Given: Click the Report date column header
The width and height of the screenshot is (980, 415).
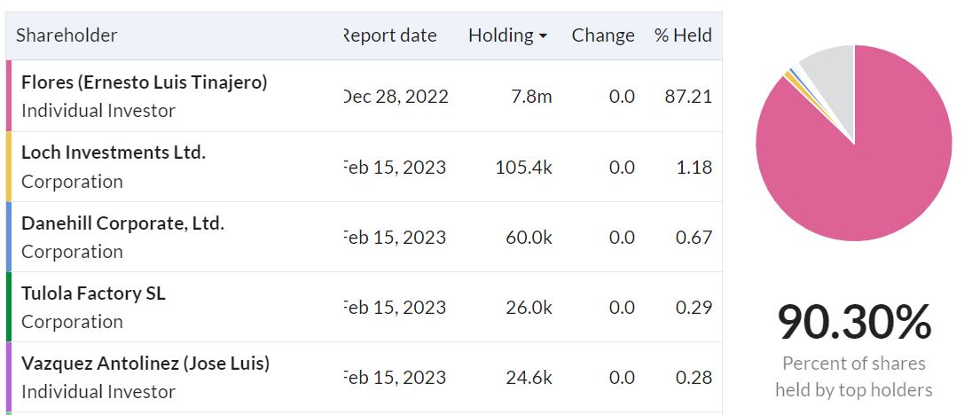Looking at the screenshot, I should 390,35.
